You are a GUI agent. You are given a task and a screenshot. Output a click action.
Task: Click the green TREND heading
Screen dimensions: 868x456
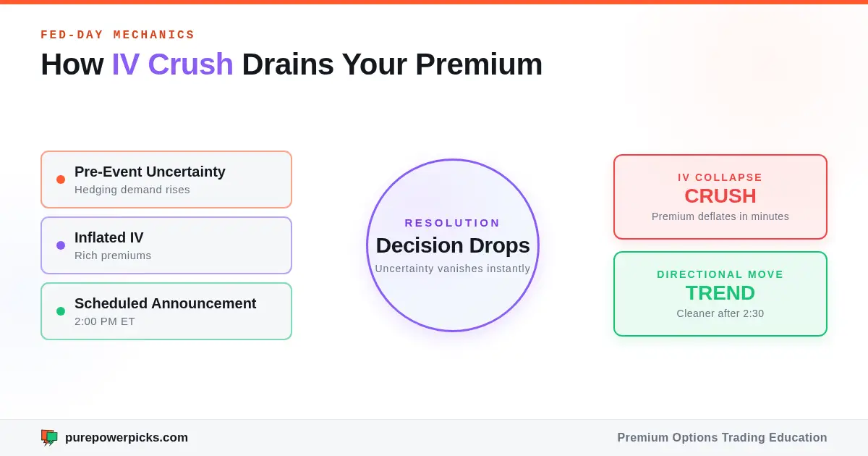tap(720, 293)
